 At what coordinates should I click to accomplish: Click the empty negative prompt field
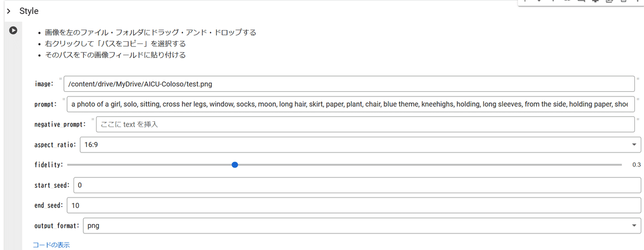click(365, 124)
